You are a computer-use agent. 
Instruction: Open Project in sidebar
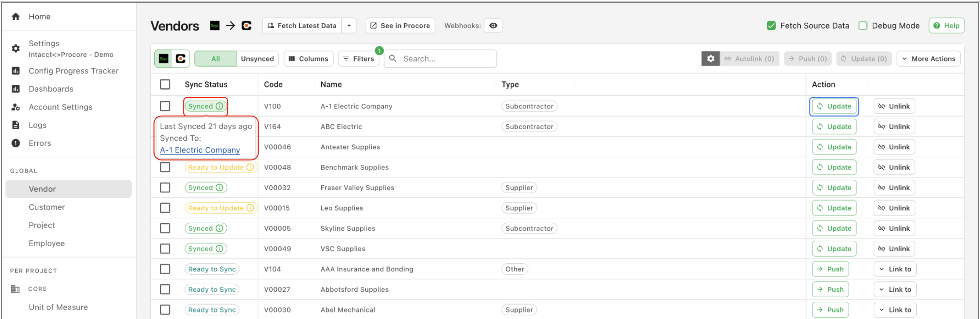pos(42,225)
